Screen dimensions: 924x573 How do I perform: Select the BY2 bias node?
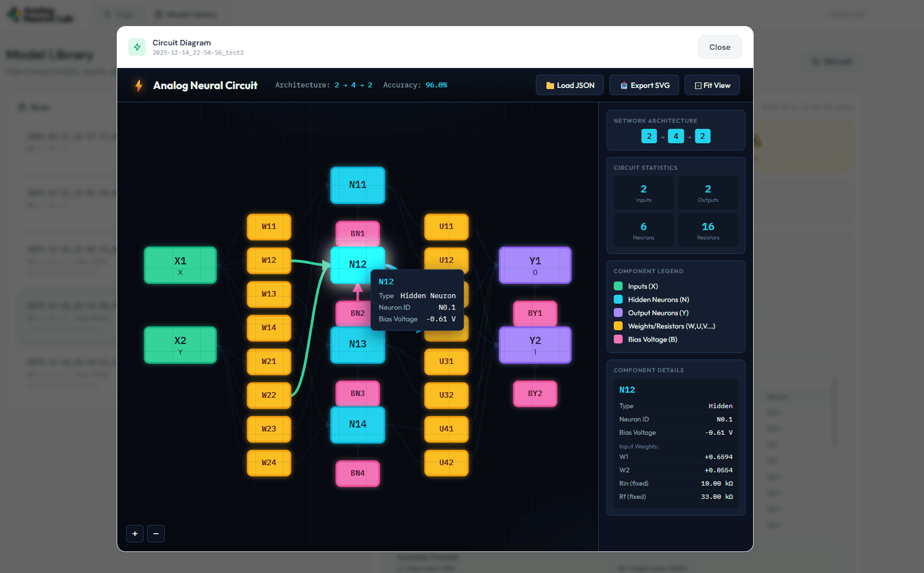click(x=535, y=394)
